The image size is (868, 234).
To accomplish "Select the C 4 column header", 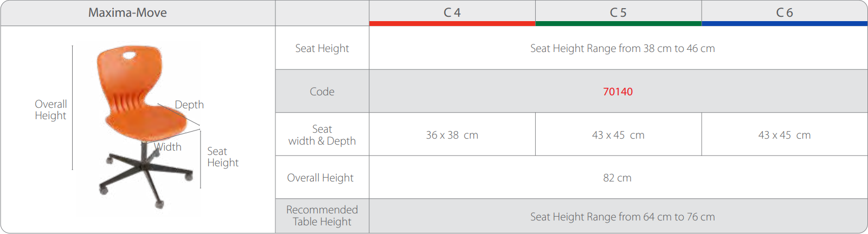I will (x=452, y=12).
